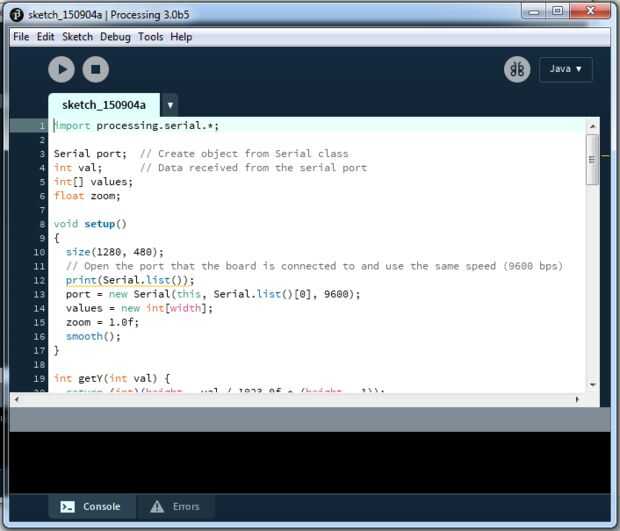This screenshot has width=620, height=531.
Task: Run the sketch with the Play button
Action: [61, 70]
